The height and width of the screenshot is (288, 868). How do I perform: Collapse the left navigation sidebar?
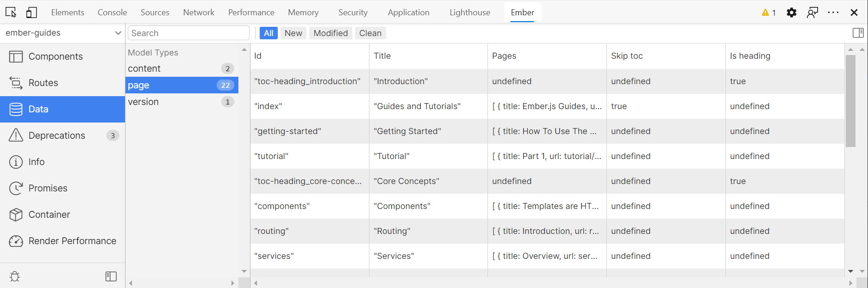[111, 276]
